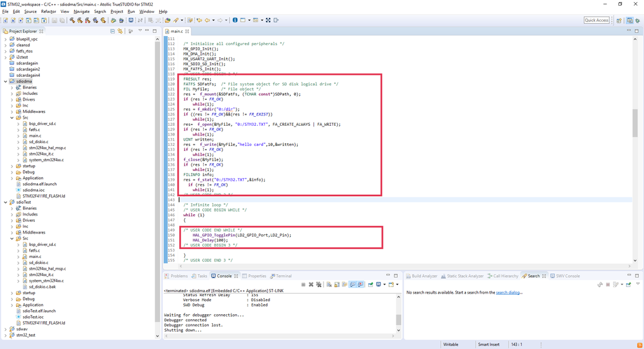Click the Open Element folder icon in toolbar
This screenshot has width=644, height=349.
pyautogui.click(x=168, y=20)
